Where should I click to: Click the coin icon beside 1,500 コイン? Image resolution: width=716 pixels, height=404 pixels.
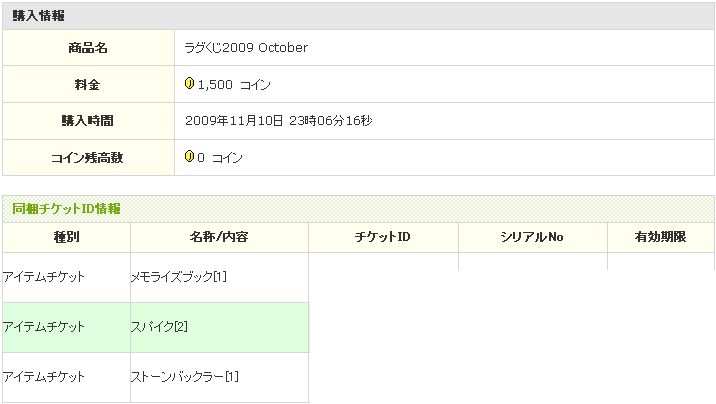click(x=190, y=84)
